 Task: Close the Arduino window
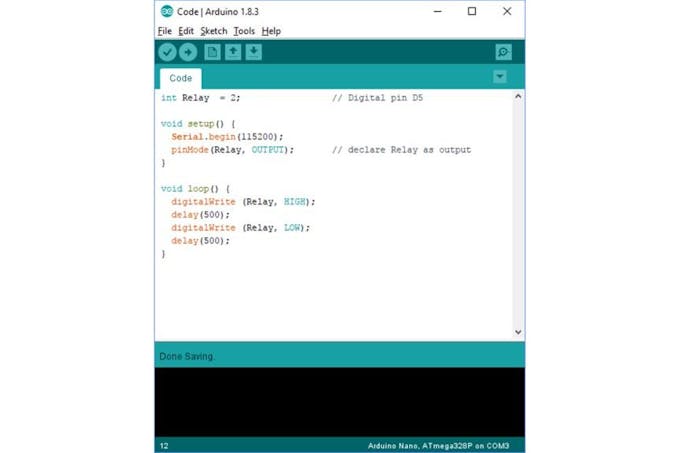[x=507, y=11]
